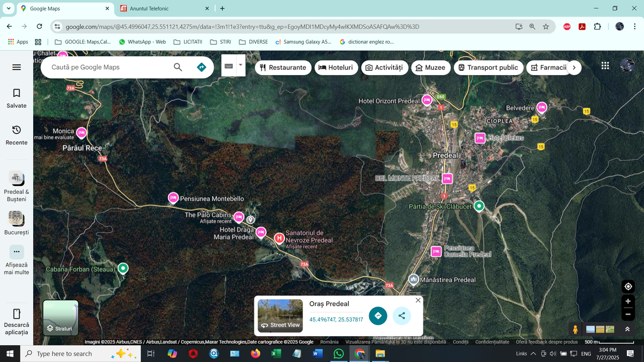Click directions button in Oraș Predeal card

tap(378, 316)
